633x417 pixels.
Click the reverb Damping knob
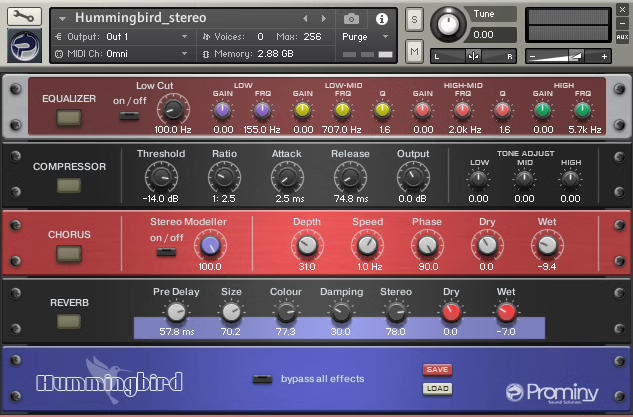tap(341, 312)
